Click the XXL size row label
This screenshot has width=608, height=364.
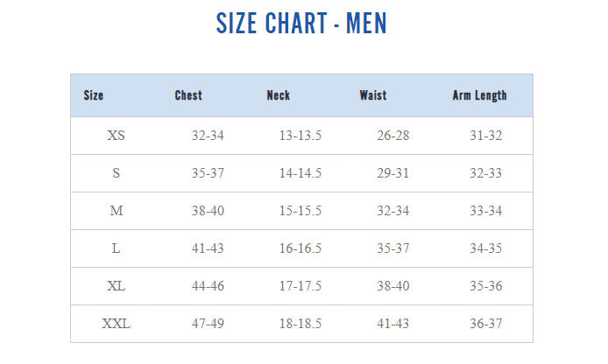pyautogui.click(x=116, y=324)
